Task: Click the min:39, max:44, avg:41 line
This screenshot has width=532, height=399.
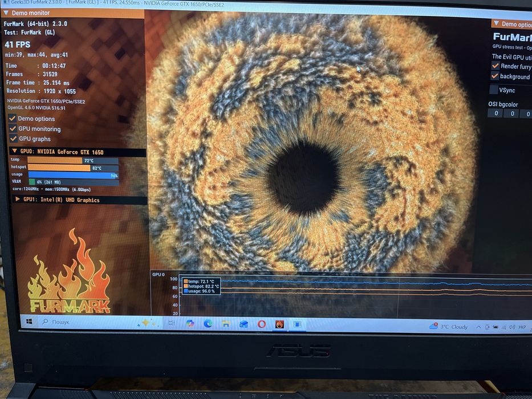Action: [x=36, y=55]
